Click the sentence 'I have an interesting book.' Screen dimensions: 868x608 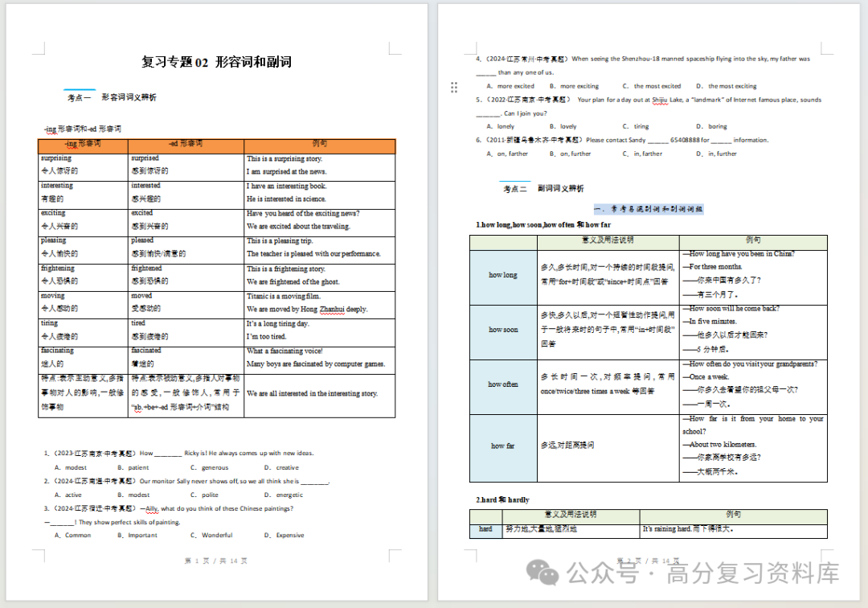coord(286,186)
